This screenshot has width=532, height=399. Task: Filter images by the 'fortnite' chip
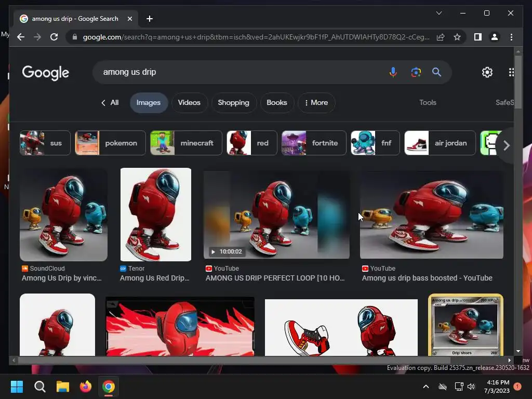(314, 143)
